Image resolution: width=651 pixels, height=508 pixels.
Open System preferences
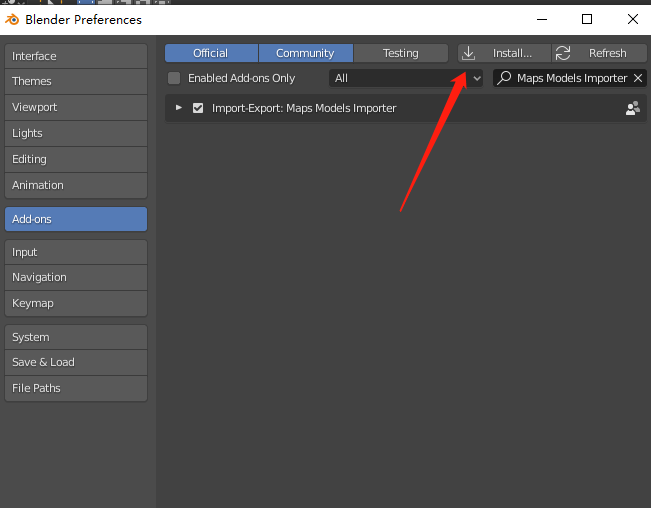76,337
